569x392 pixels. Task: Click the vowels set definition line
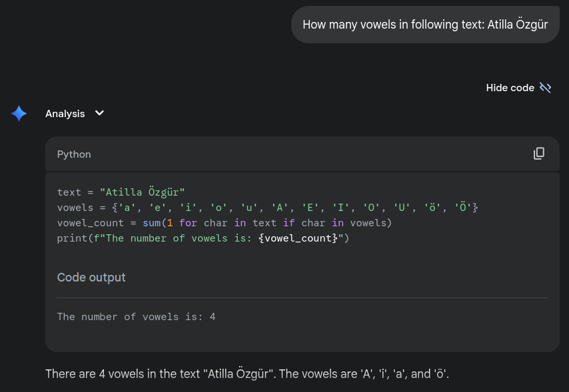tap(267, 208)
